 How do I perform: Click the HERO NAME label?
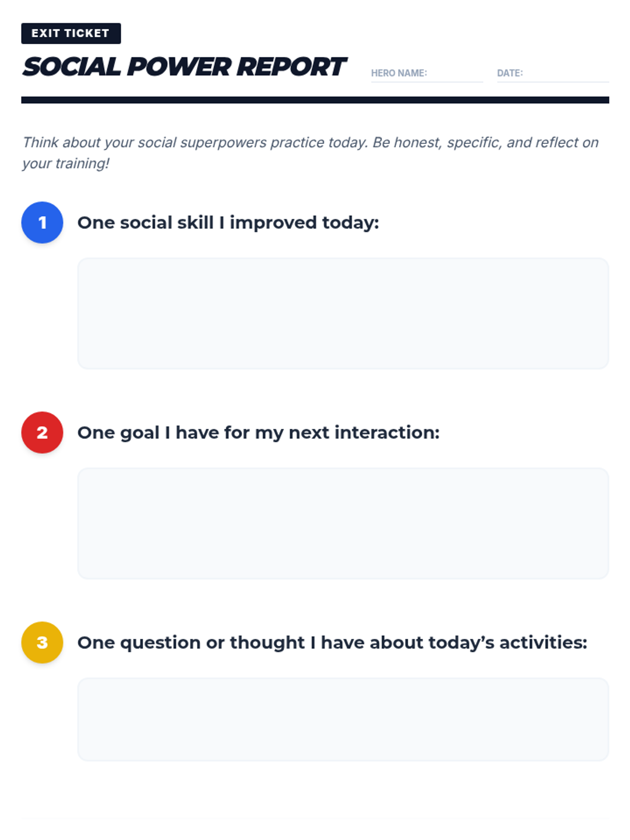[399, 73]
